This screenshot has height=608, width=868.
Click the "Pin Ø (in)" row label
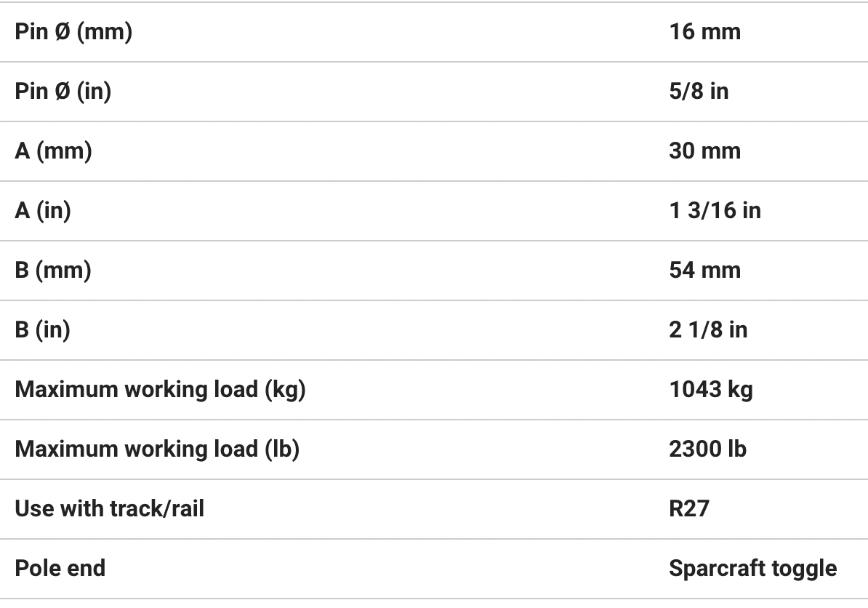[x=63, y=92]
